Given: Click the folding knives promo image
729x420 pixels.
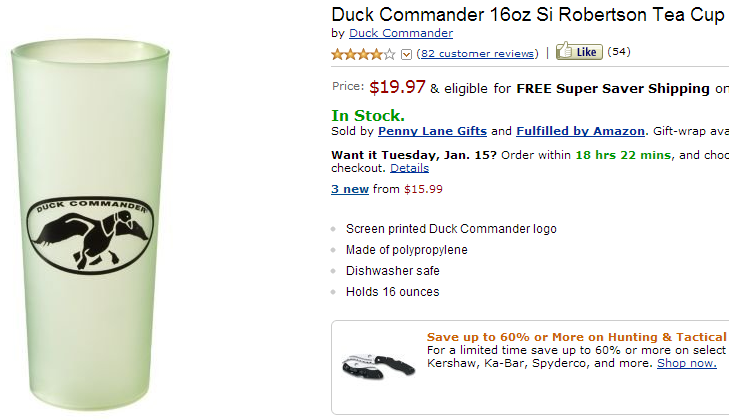Looking at the screenshot, I should tap(378, 366).
